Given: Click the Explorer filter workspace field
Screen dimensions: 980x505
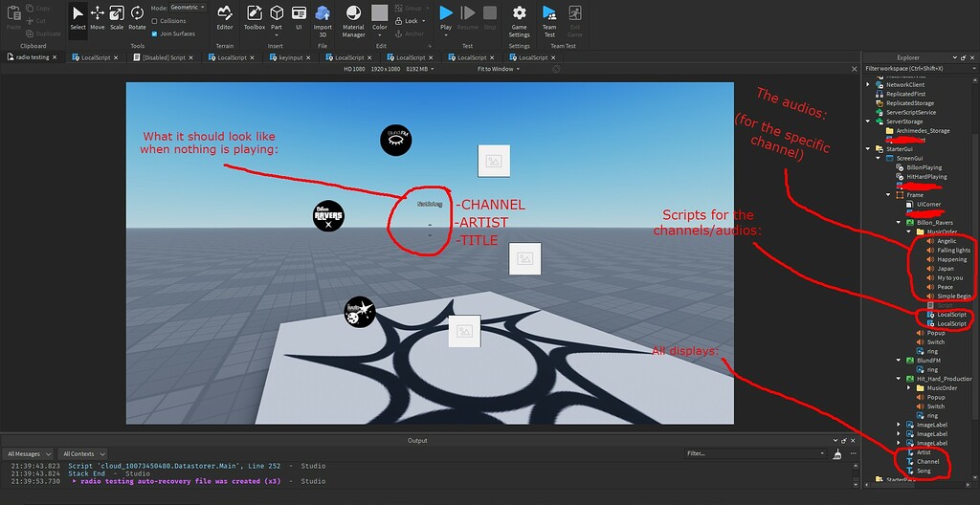Looking at the screenshot, I should click(x=919, y=68).
